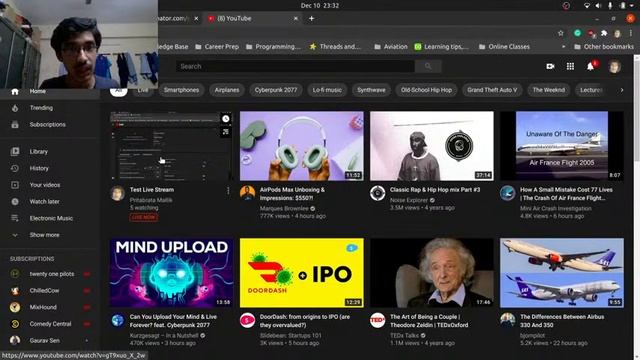Close the YouTube browser tab

coord(296,18)
